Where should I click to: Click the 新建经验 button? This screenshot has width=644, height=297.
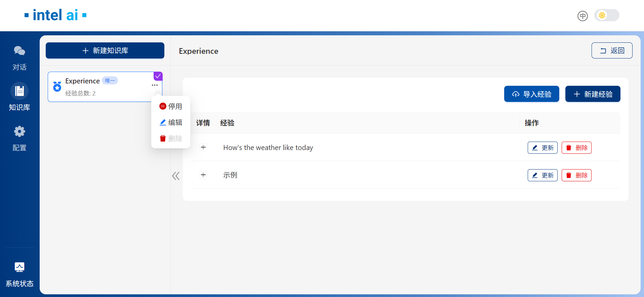click(x=593, y=94)
